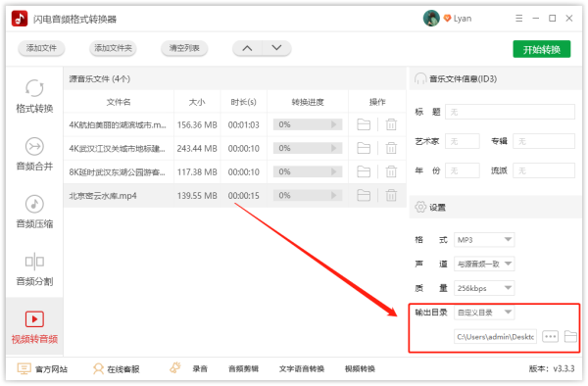
Task: Click the 0% progress bar of 北京密云水库.mp4
Action: (x=308, y=195)
